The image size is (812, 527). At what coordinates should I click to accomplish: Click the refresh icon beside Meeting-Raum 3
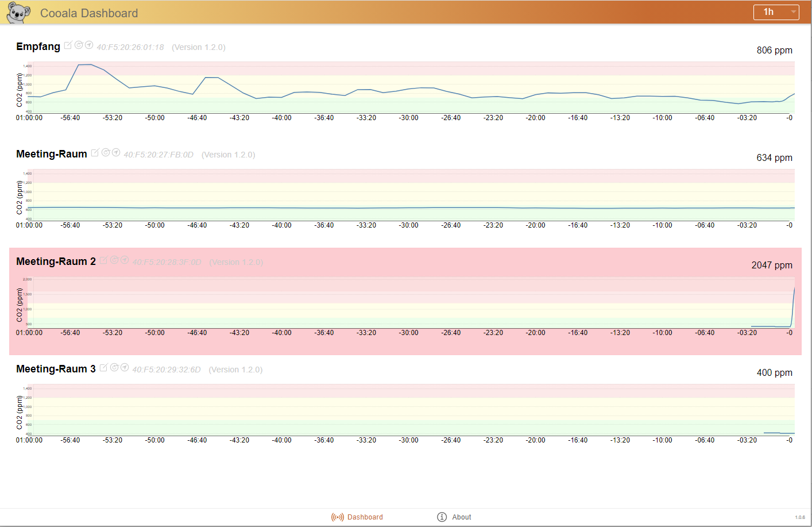pyautogui.click(x=114, y=367)
